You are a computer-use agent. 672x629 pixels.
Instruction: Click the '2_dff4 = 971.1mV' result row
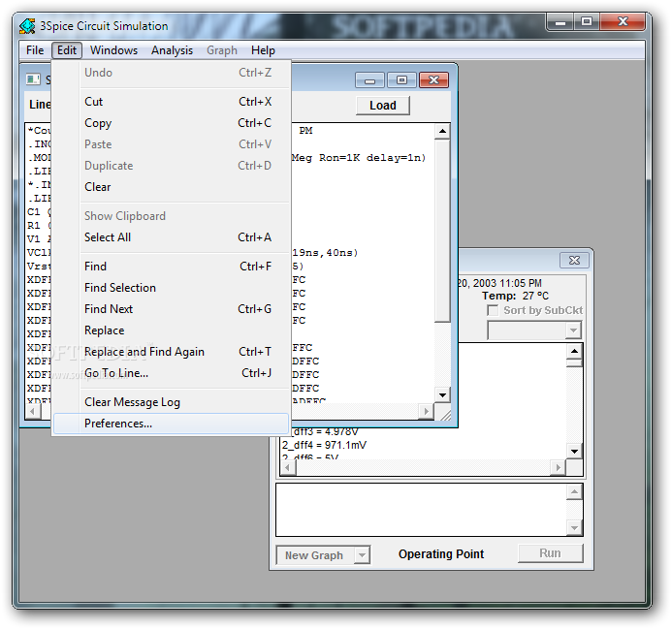pos(324,445)
